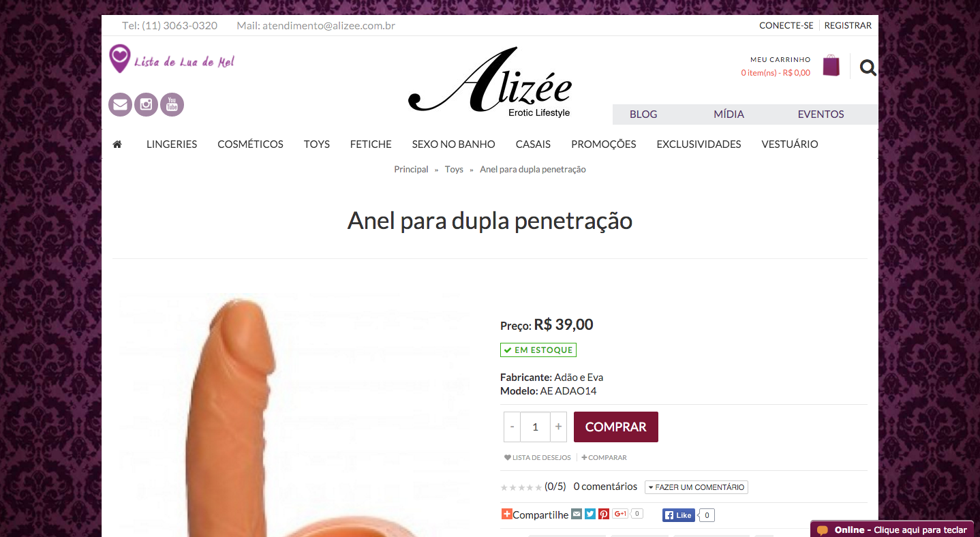This screenshot has width=980, height=537.
Task: Open the Cosméticos menu
Action: pos(250,144)
